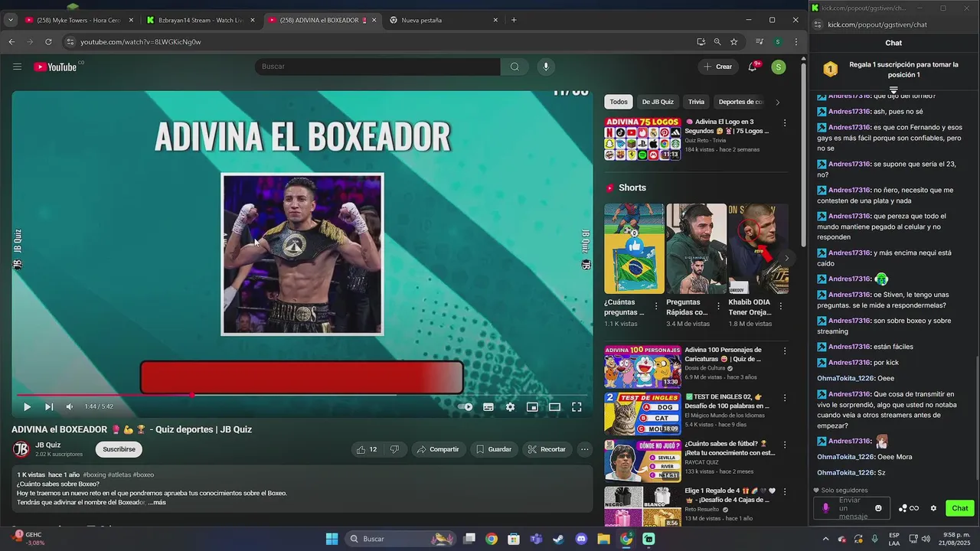The width and height of the screenshot is (980, 551).
Task: Subscribe to JB Quiz with Suscribirse
Action: [119, 449]
